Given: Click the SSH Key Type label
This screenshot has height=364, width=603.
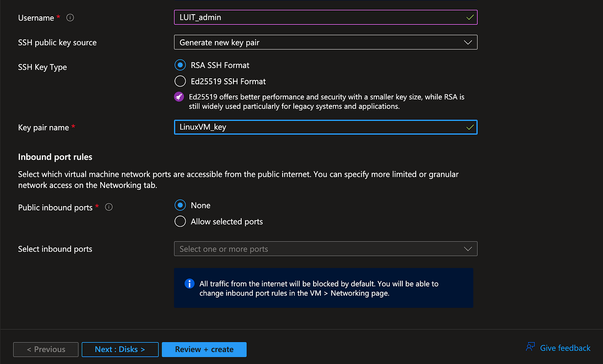Looking at the screenshot, I should tap(43, 67).
